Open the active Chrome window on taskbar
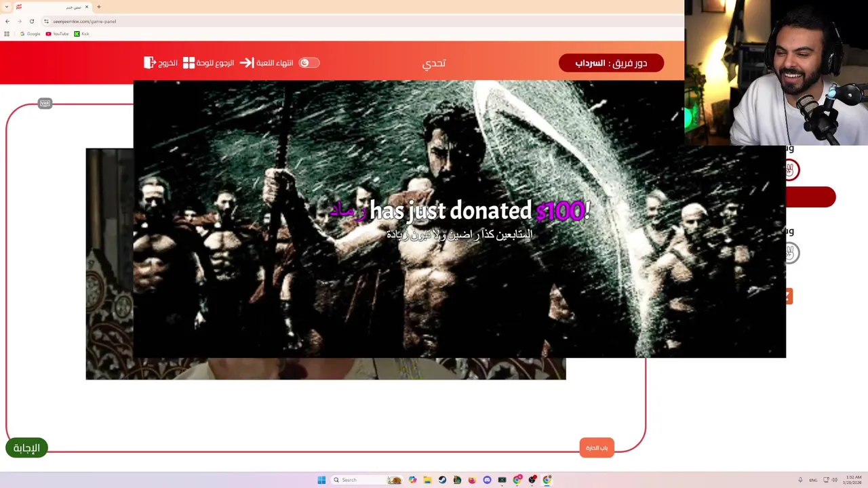The image size is (868, 488). [x=547, y=480]
